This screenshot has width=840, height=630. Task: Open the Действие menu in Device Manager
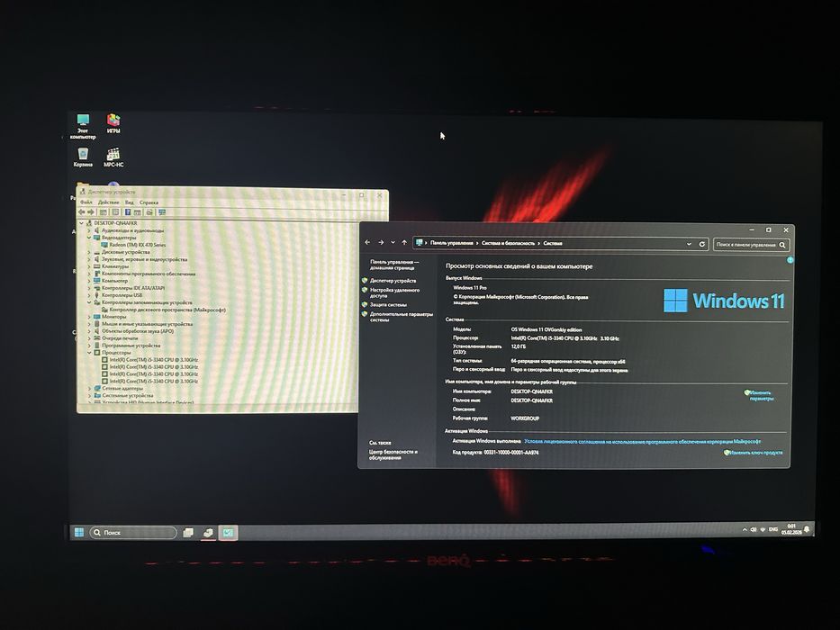coord(109,202)
